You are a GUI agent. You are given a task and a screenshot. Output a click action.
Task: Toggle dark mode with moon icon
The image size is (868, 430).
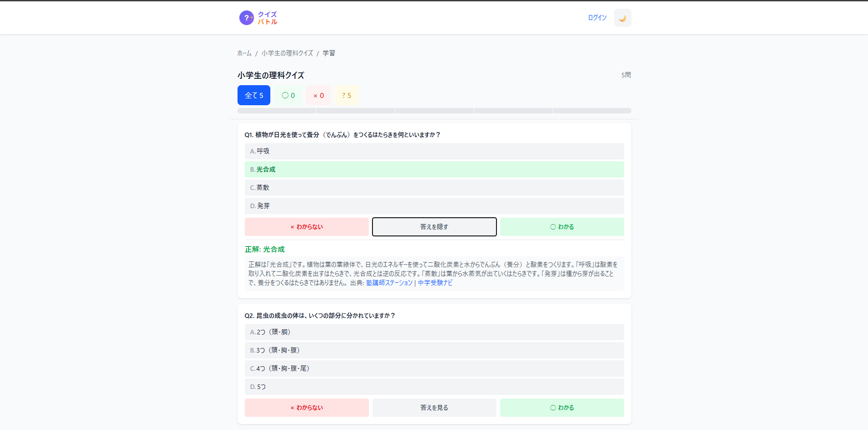pos(622,18)
